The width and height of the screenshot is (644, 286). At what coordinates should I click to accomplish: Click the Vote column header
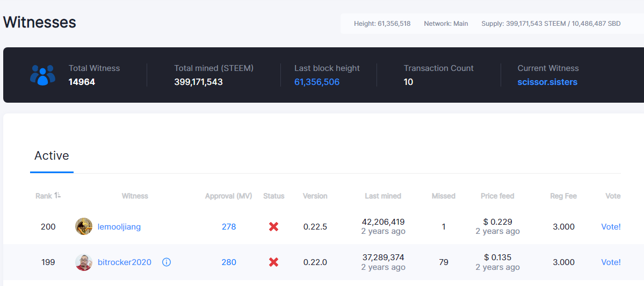click(613, 196)
